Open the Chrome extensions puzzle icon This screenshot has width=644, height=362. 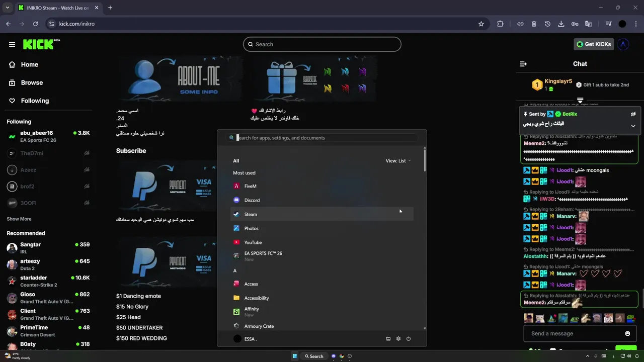coord(500,24)
